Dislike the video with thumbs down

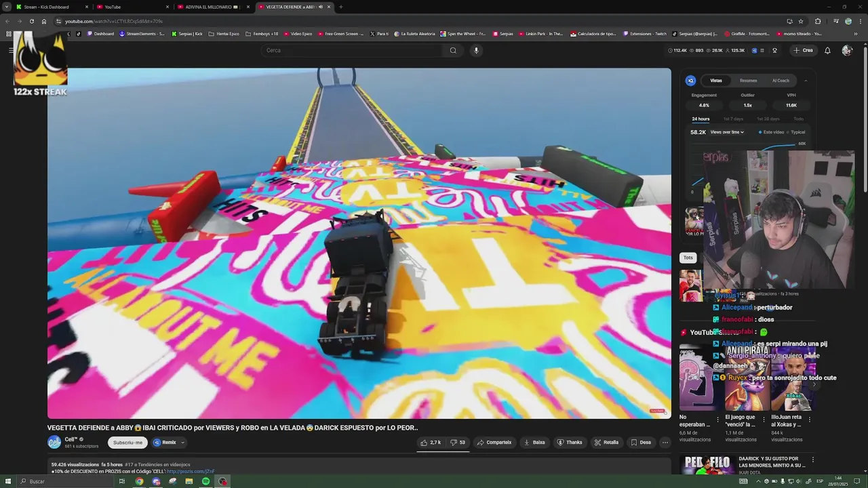458,443
